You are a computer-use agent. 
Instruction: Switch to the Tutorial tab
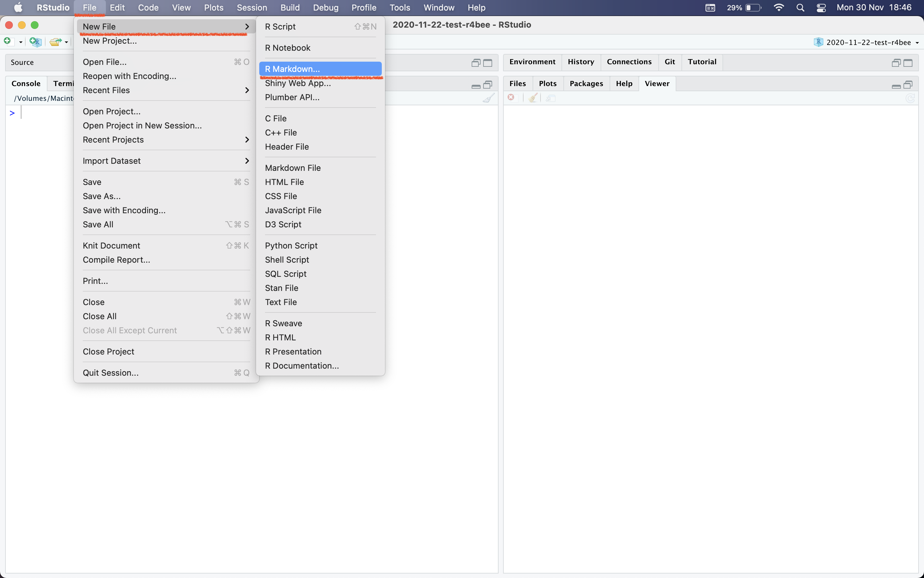point(702,62)
